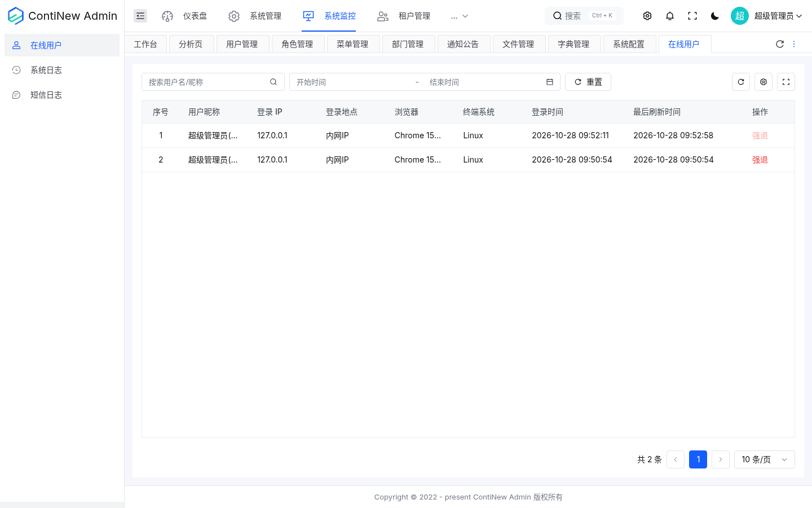Select the 系统监控 top menu

(329, 16)
